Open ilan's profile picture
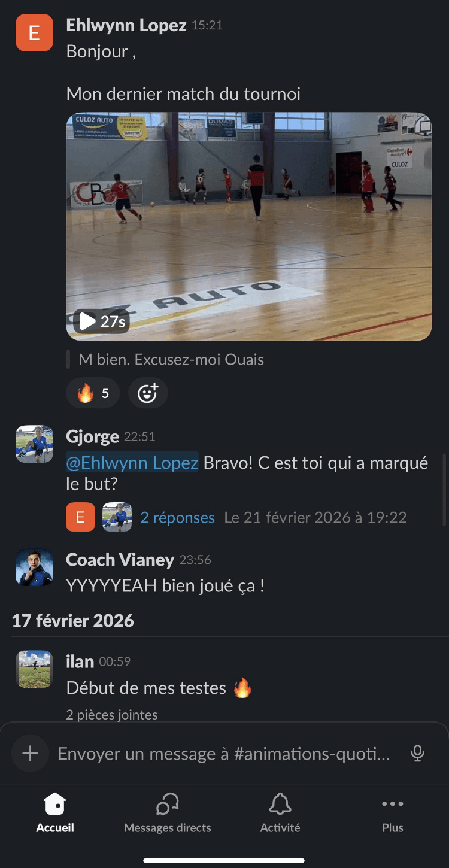The width and height of the screenshot is (449, 868). pos(34,669)
